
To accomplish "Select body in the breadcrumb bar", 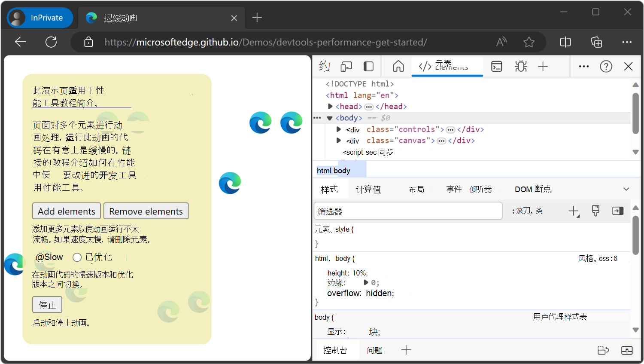I will point(342,171).
